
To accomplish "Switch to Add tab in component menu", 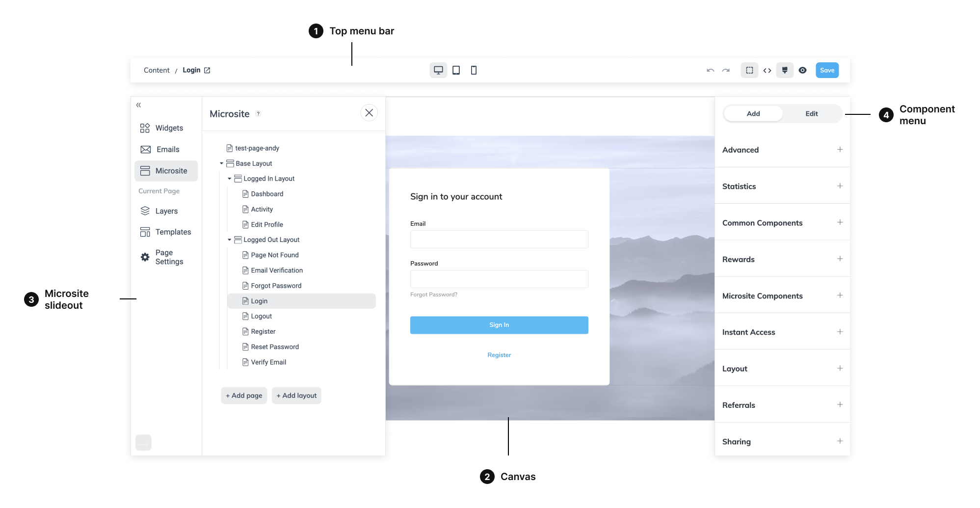I will [753, 113].
